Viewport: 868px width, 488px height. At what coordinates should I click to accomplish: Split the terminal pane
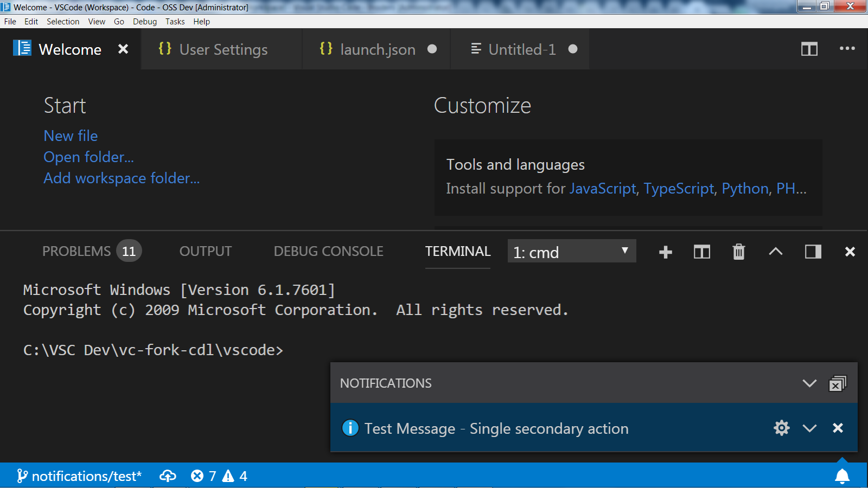(x=702, y=252)
